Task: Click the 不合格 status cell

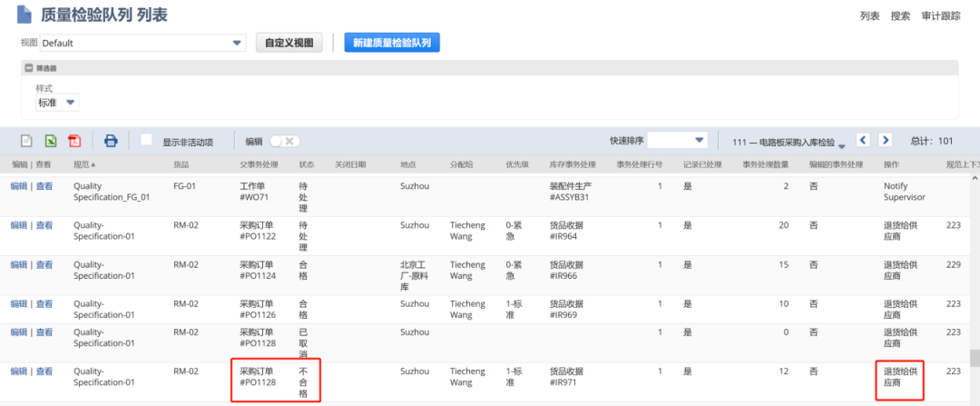Action: (x=303, y=381)
